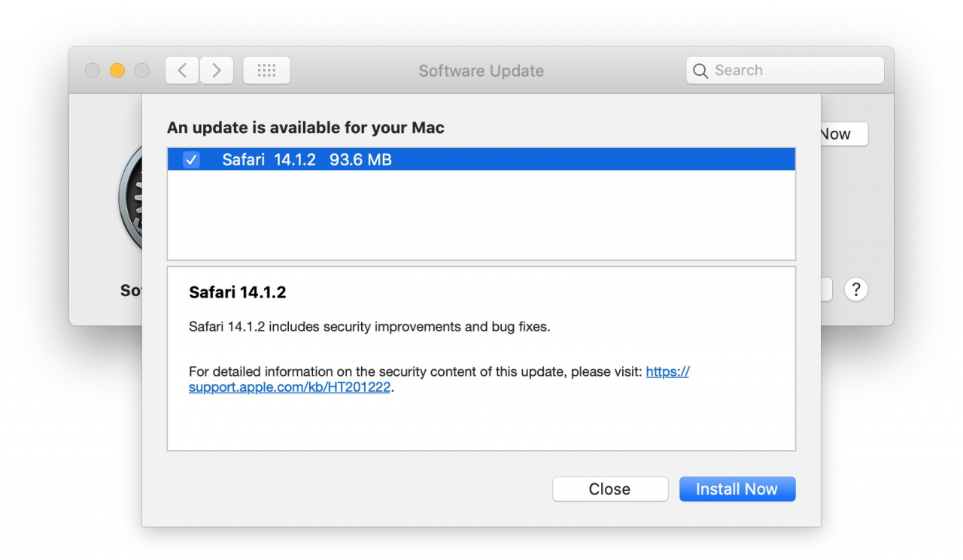Click the forward arrow in the toolbar

(217, 71)
